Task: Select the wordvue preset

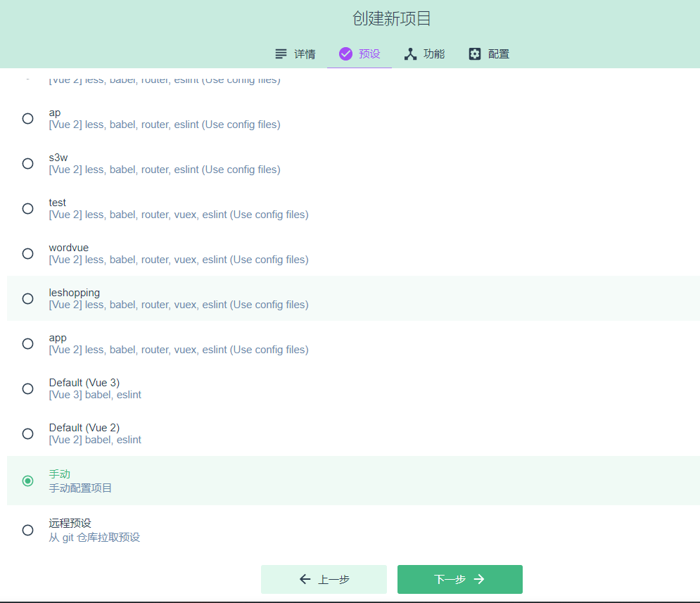Action: [x=27, y=253]
